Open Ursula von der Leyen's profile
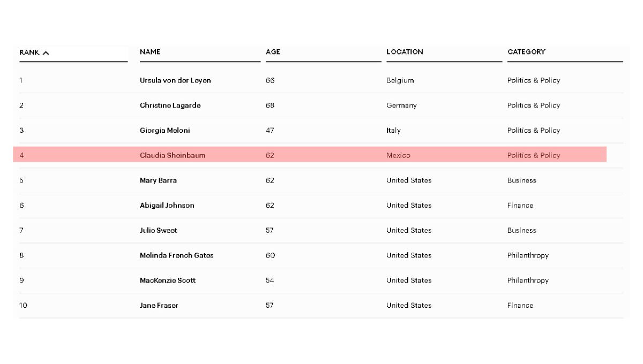Image resolution: width=643 pixels, height=364 pixels. [175, 80]
